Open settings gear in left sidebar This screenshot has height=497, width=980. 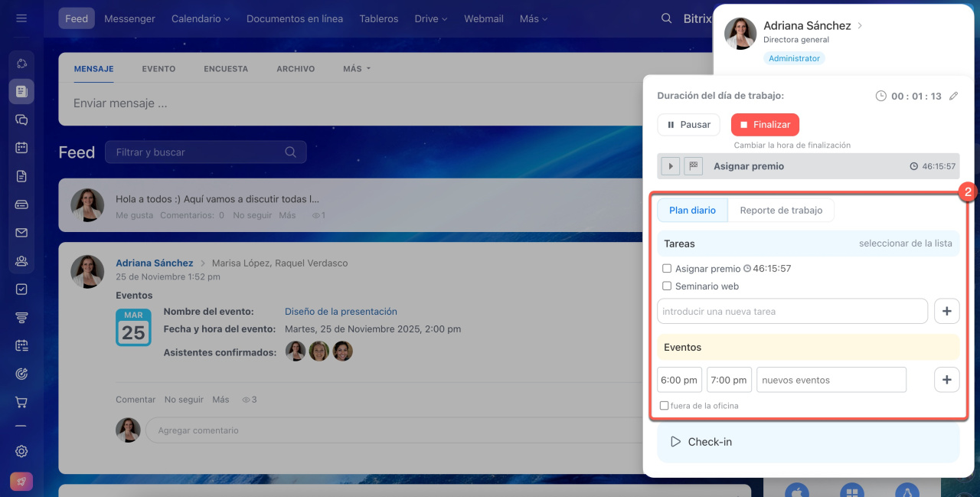coord(21,451)
